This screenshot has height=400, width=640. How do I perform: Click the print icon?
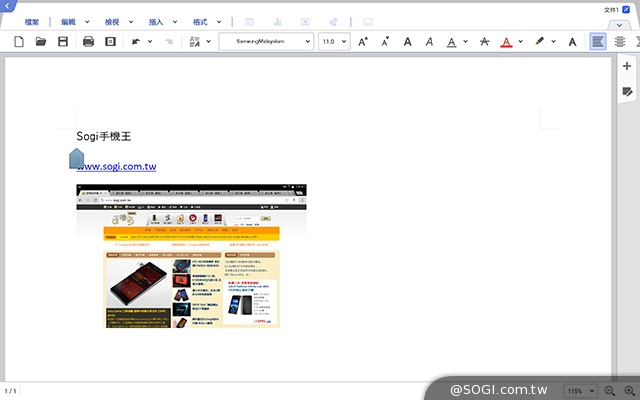[88, 42]
